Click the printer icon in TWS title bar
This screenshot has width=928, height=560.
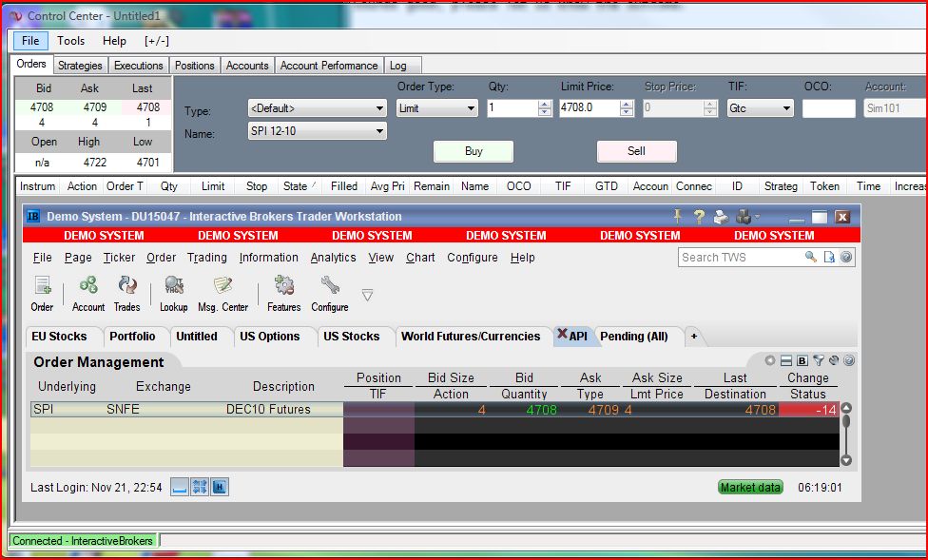pos(721,218)
